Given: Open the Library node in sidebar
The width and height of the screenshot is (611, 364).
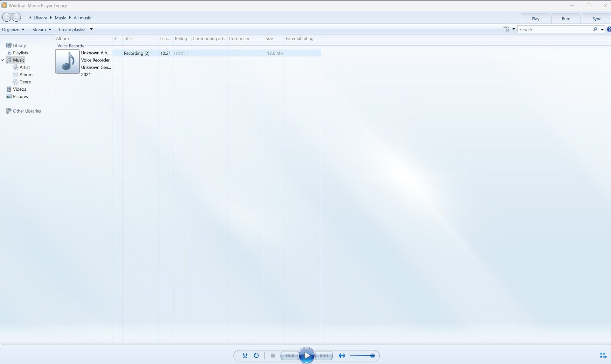Looking at the screenshot, I should (16, 45).
